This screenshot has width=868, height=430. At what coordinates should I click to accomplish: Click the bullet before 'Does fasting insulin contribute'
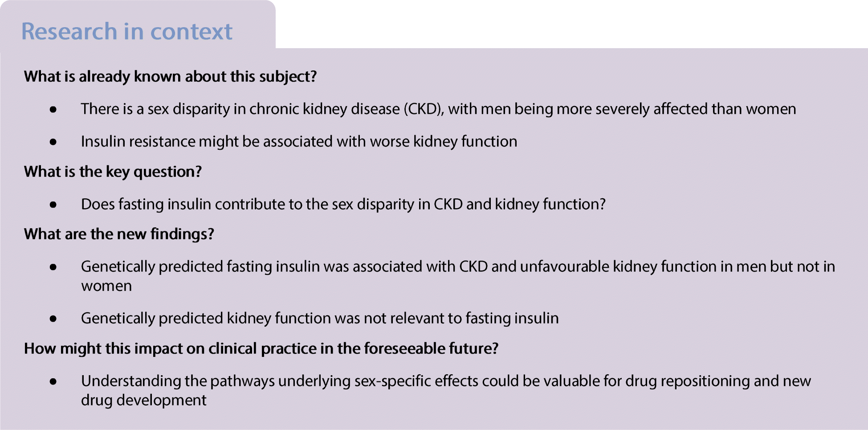[x=53, y=205]
